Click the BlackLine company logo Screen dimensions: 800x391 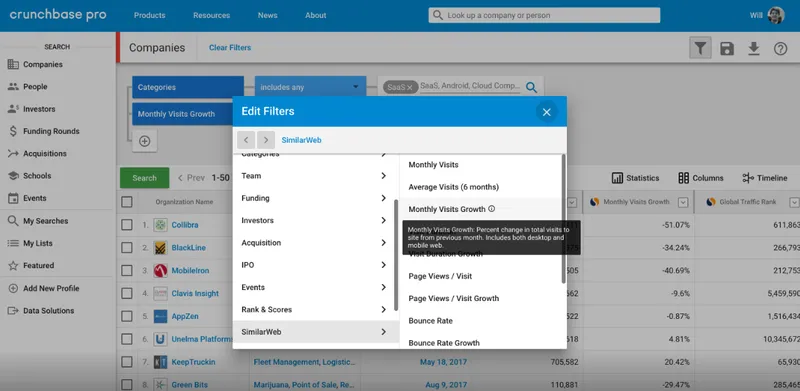(160, 248)
